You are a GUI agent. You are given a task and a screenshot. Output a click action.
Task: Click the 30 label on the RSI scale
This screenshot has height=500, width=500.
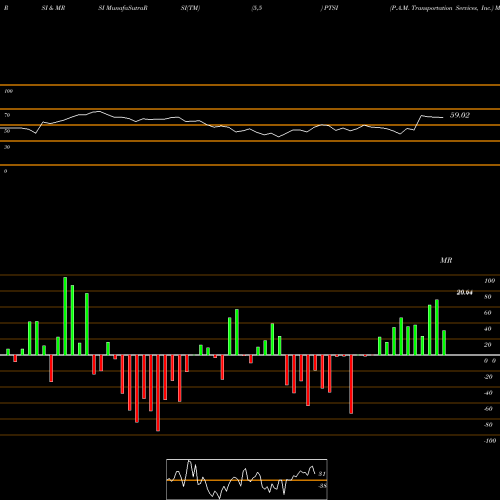tap(7, 147)
